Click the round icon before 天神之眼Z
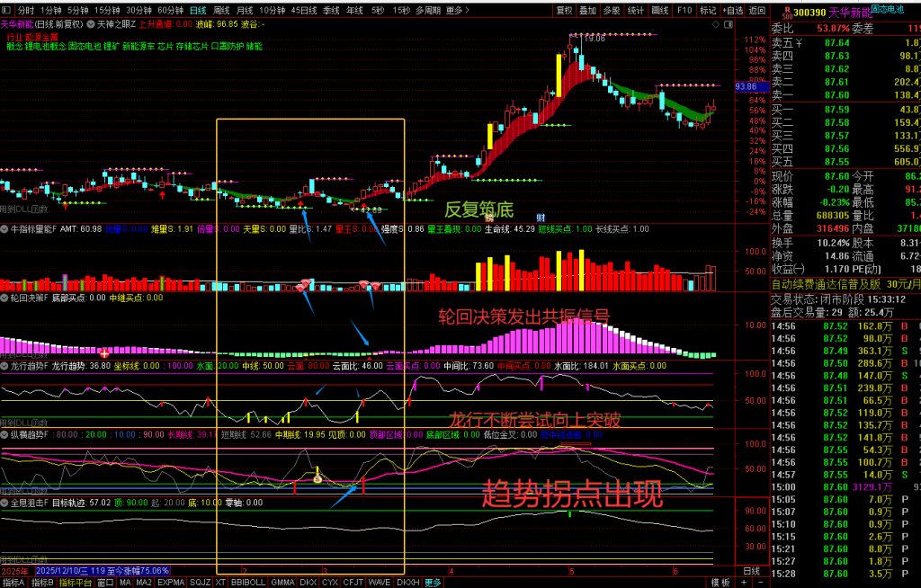 pos(91,24)
